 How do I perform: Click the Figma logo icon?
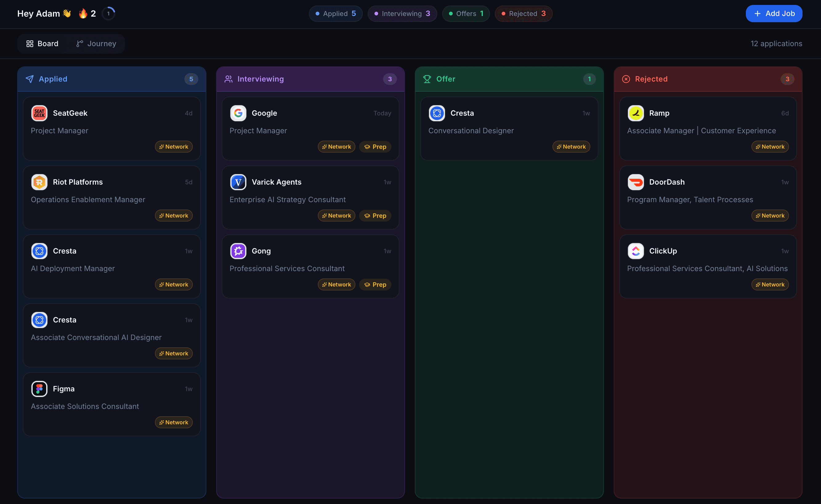pyautogui.click(x=39, y=389)
